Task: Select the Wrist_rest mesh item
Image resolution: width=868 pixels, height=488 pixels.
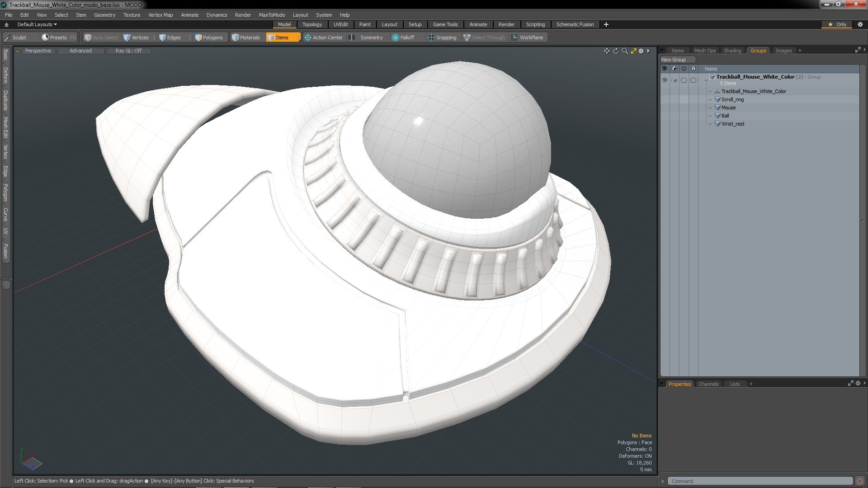Action: coord(733,124)
